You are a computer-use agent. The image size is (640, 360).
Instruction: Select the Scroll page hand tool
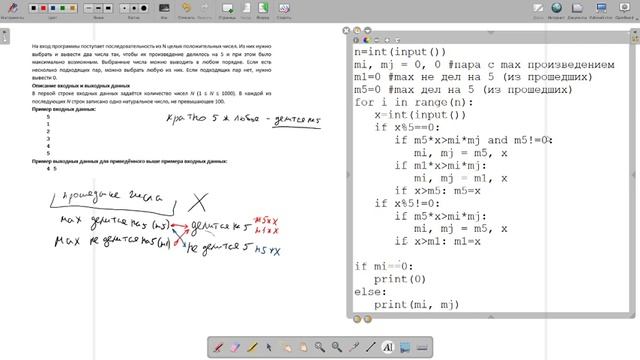pos(303,347)
